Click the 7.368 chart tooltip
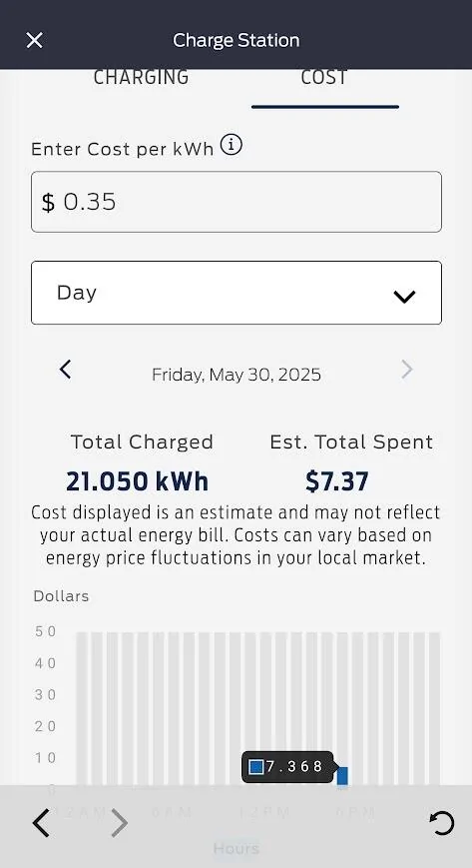The height and width of the screenshot is (868, 472). click(287, 767)
